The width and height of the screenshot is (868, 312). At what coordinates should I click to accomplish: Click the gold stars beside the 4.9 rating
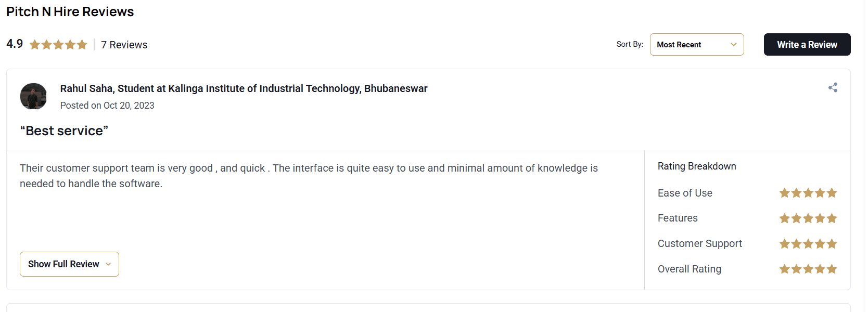[58, 45]
